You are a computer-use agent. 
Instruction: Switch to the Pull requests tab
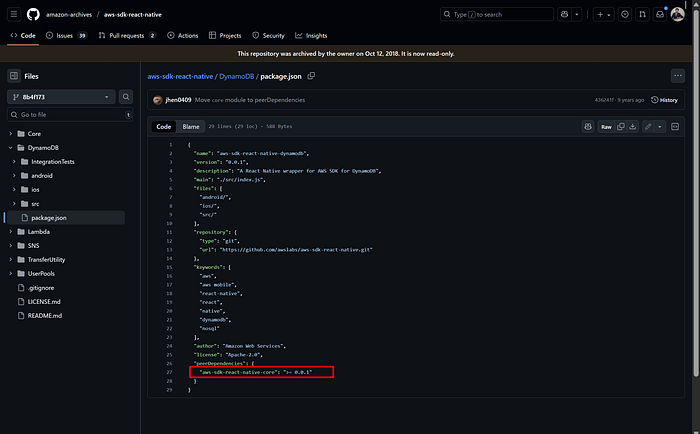click(127, 36)
